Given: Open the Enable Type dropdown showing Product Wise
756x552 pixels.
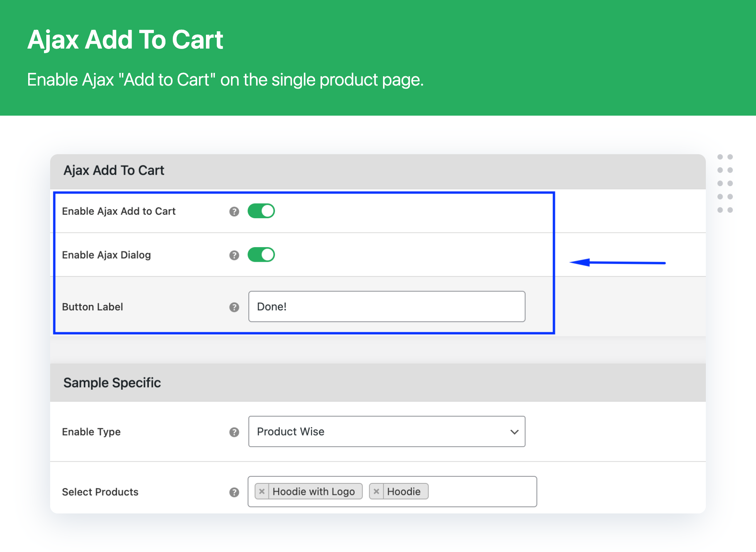Looking at the screenshot, I should 387,431.
